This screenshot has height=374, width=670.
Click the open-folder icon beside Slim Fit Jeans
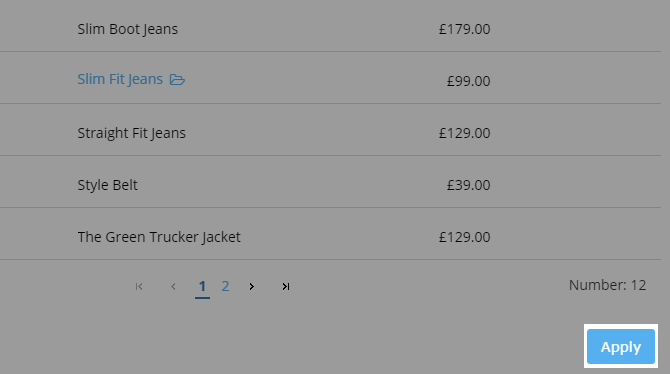177,80
